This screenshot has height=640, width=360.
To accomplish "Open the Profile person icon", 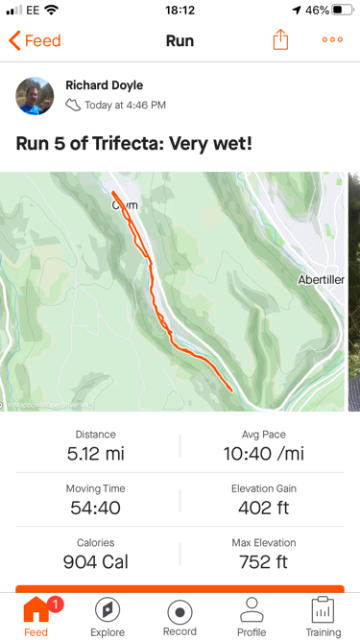I will pos(252,610).
